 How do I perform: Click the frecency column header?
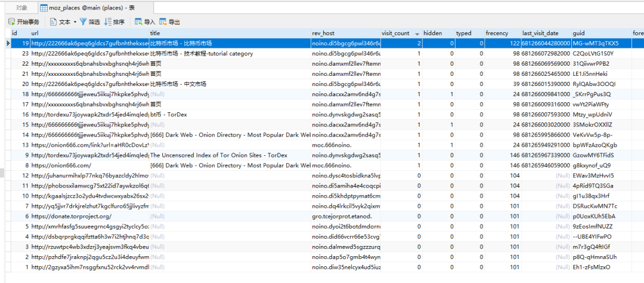[x=502, y=33]
